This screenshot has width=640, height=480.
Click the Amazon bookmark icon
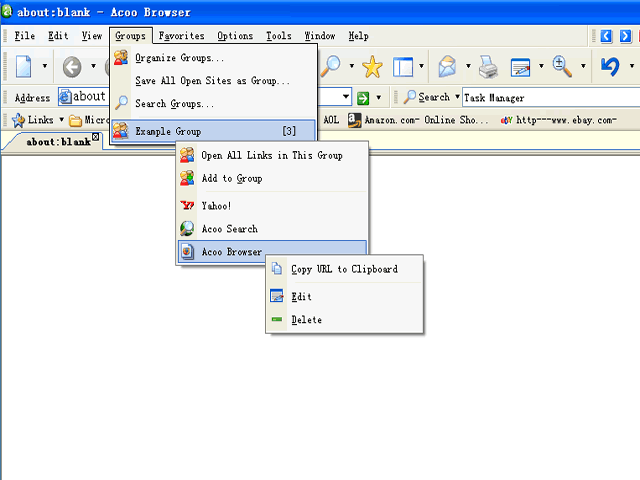point(354,120)
